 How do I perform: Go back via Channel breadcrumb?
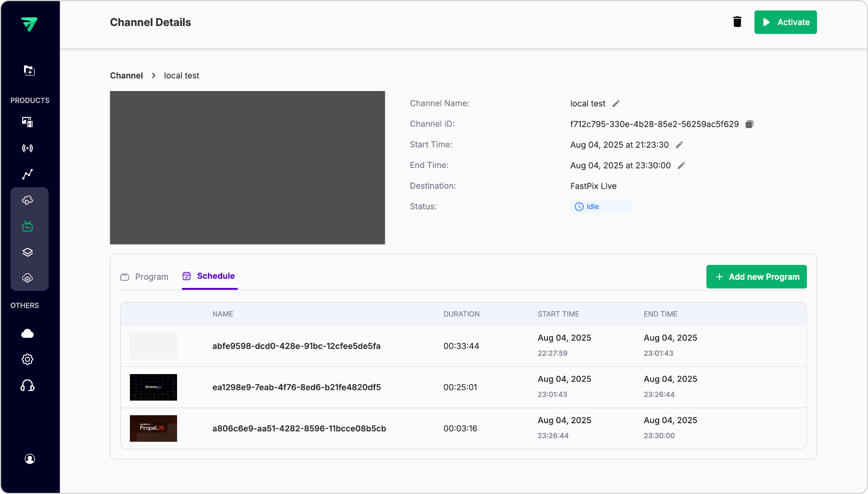pyautogui.click(x=126, y=76)
